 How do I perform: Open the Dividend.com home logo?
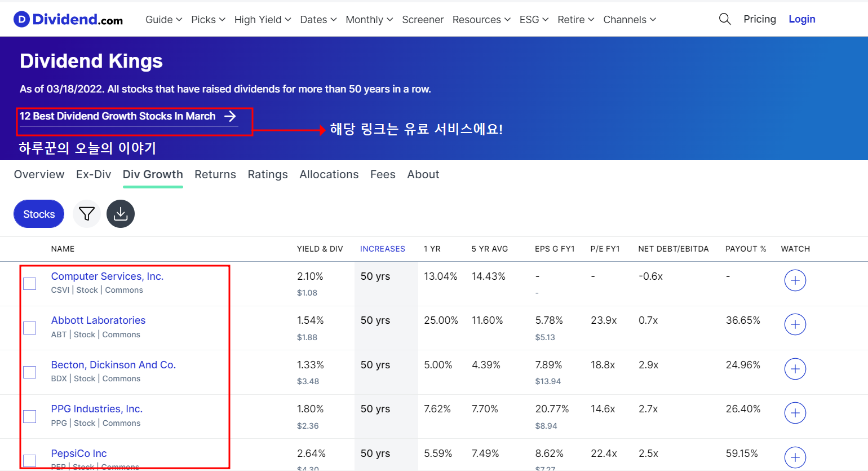pyautogui.click(x=68, y=20)
